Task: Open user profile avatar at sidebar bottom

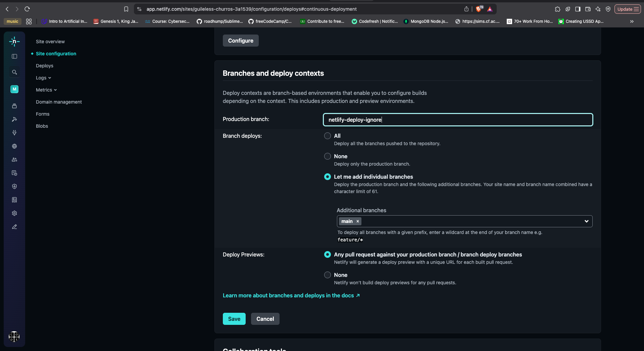Action: coord(14,336)
